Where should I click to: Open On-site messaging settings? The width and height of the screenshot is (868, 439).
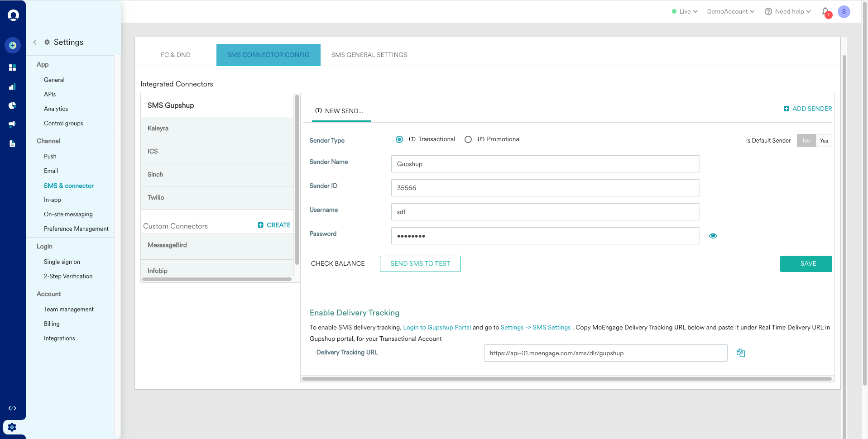(x=68, y=214)
